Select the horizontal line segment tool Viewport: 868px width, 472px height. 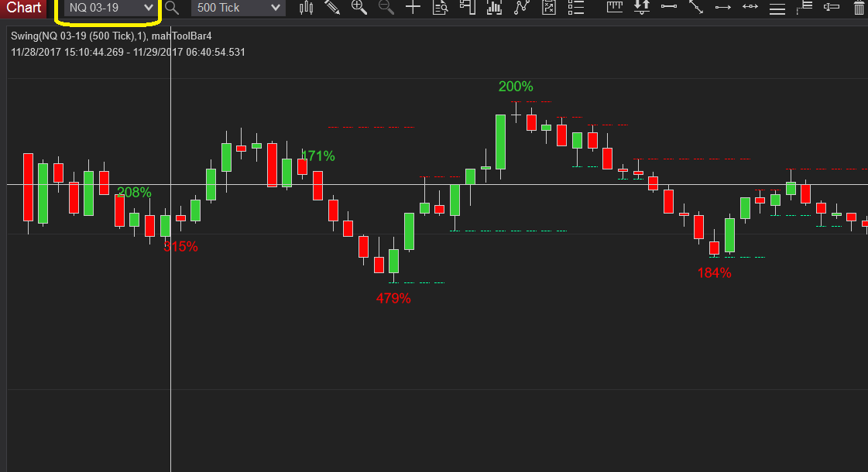click(x=669, y=7)
